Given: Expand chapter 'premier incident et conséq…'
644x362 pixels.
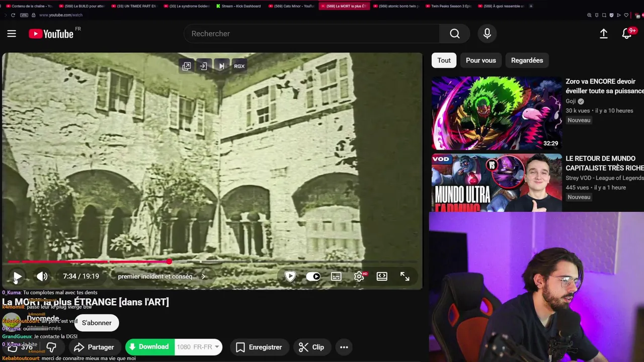Looking at the screenshot, I should 162,276.
